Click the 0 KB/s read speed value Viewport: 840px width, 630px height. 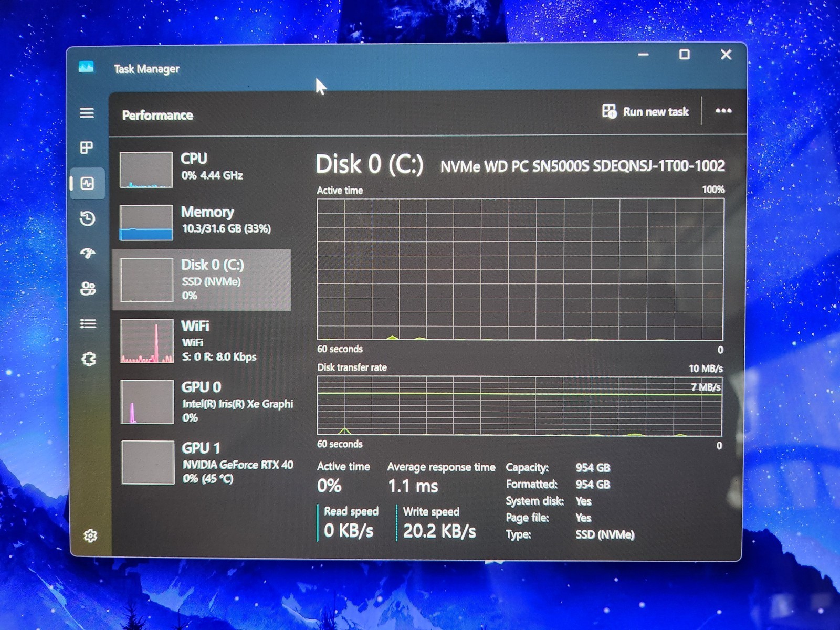(x=349, y=531)
